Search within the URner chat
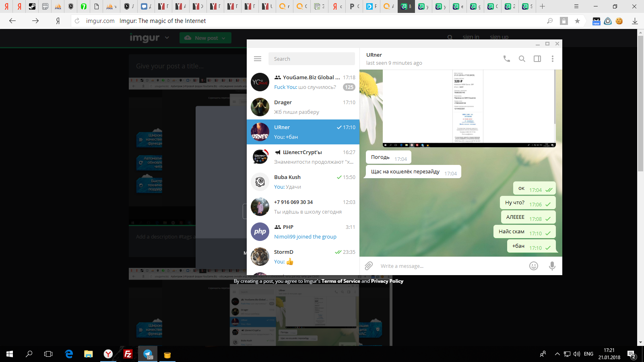 [x=522, y=59]
